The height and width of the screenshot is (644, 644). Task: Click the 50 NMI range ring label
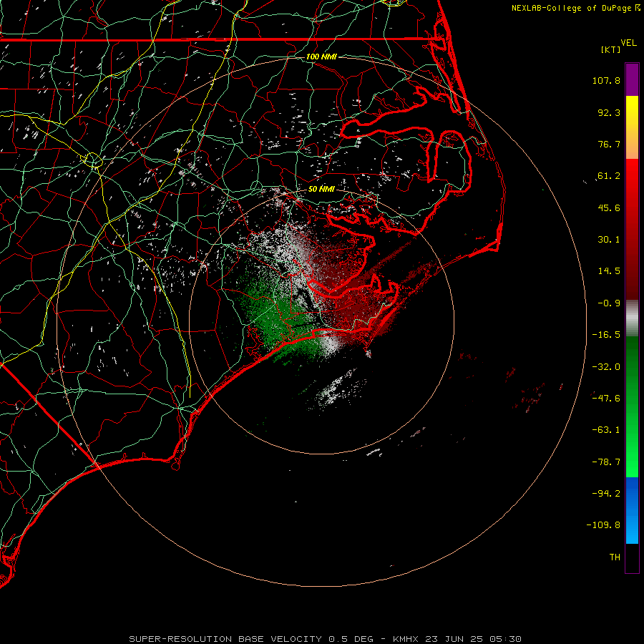click(321, 189)
